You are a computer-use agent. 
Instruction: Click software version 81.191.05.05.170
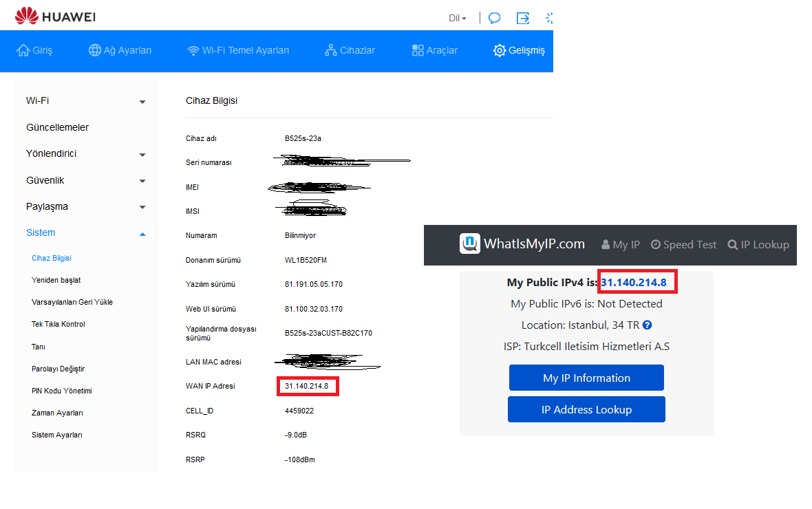[313, 284]
